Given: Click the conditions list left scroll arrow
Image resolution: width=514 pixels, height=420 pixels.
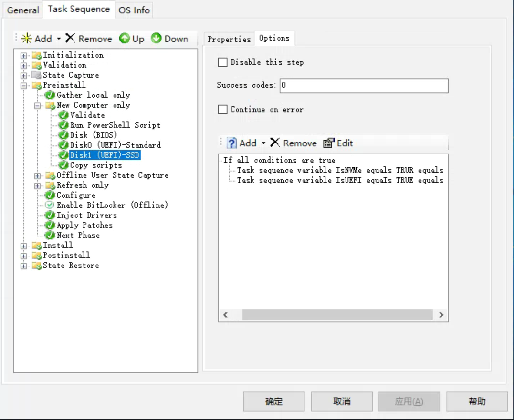Looking at the screenshot, I should point(226,315).
